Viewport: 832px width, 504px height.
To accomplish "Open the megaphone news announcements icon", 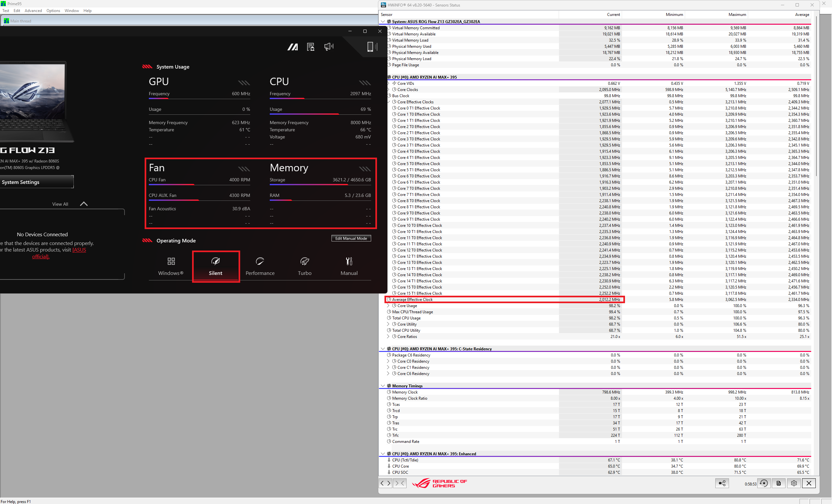I will pos(329,46).
